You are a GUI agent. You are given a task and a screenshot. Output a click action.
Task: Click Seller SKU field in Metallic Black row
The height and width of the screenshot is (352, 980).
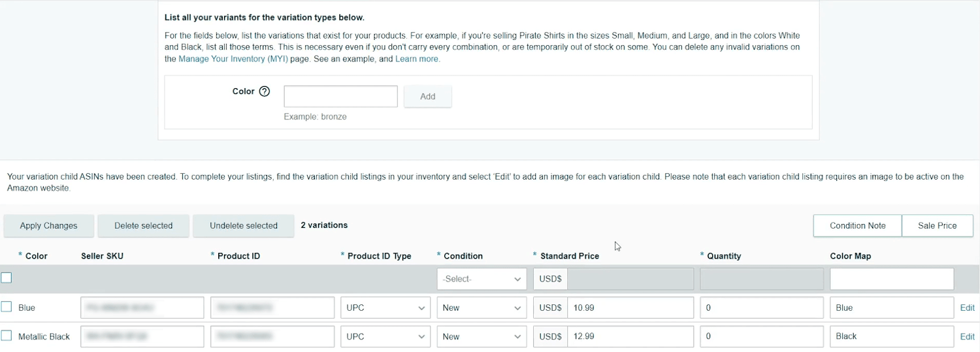(142, 336)
